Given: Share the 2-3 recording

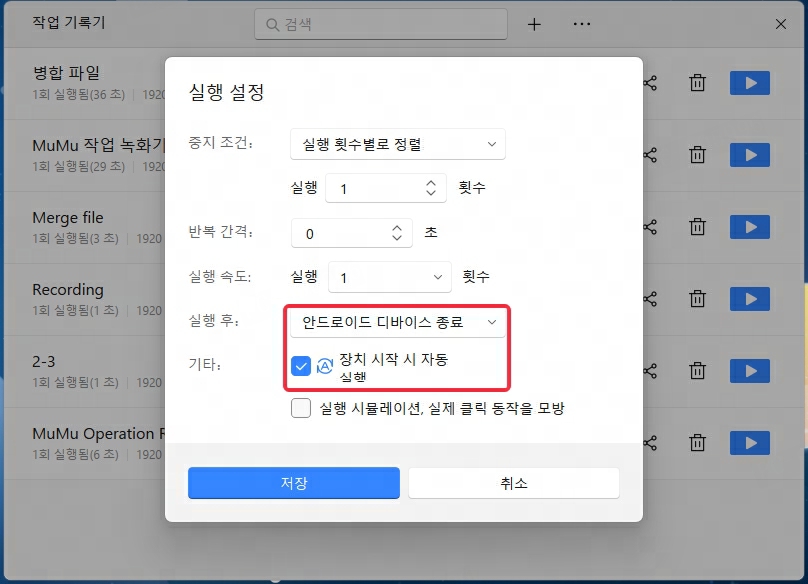Looking at the screenshot, I should 650,371.
